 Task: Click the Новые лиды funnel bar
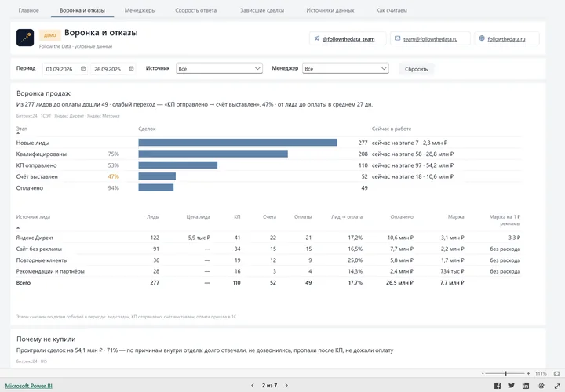[238, 143]
